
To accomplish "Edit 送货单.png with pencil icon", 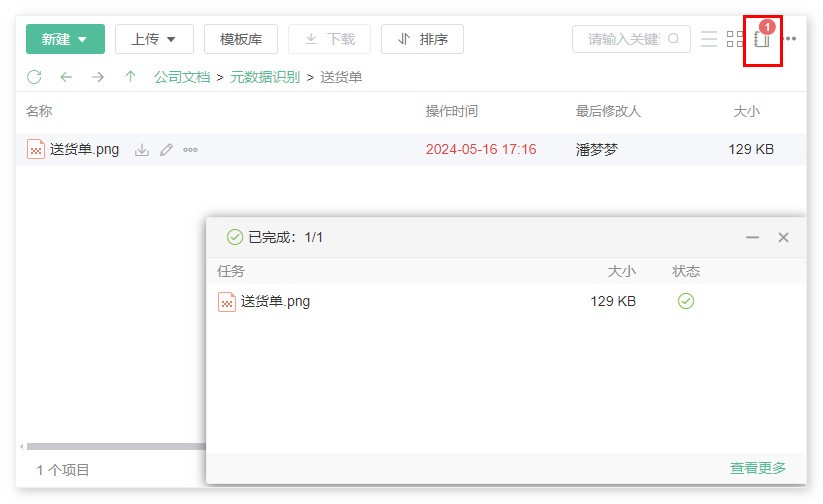I will coord(166,150).
